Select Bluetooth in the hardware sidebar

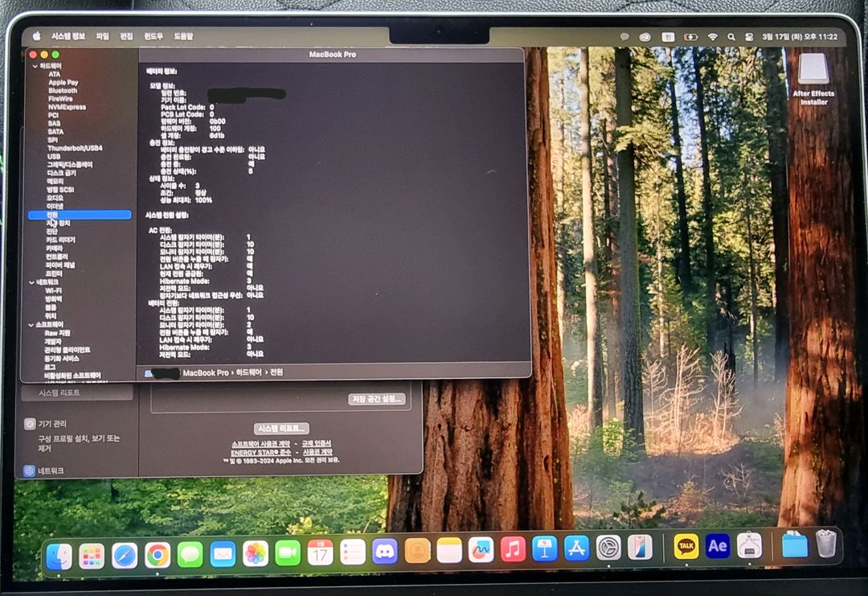63,90
